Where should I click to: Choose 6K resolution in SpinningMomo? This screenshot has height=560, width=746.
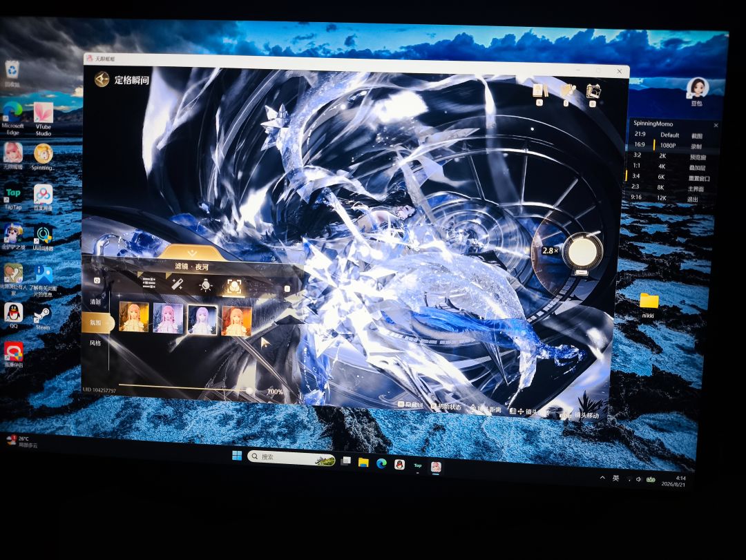(661, 177)
